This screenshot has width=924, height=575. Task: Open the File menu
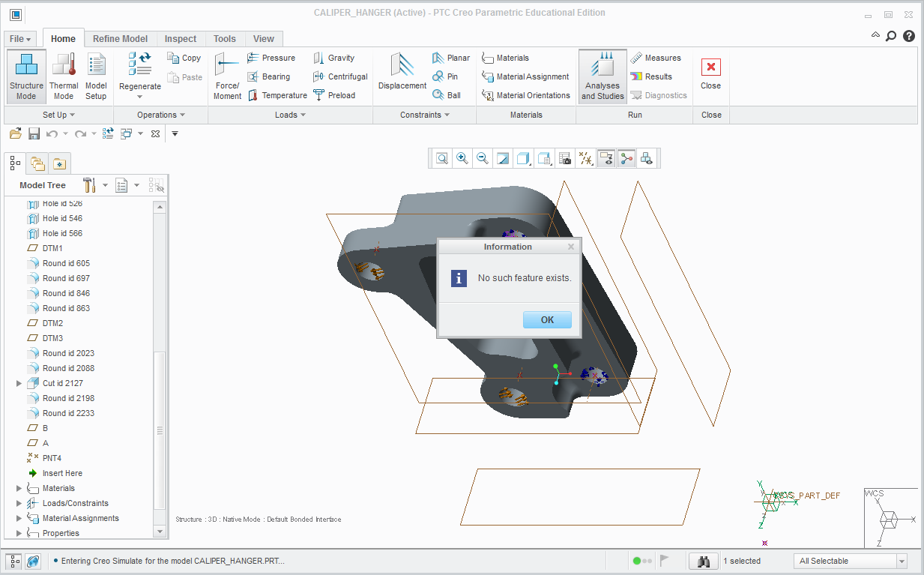[x=21, y=39]
